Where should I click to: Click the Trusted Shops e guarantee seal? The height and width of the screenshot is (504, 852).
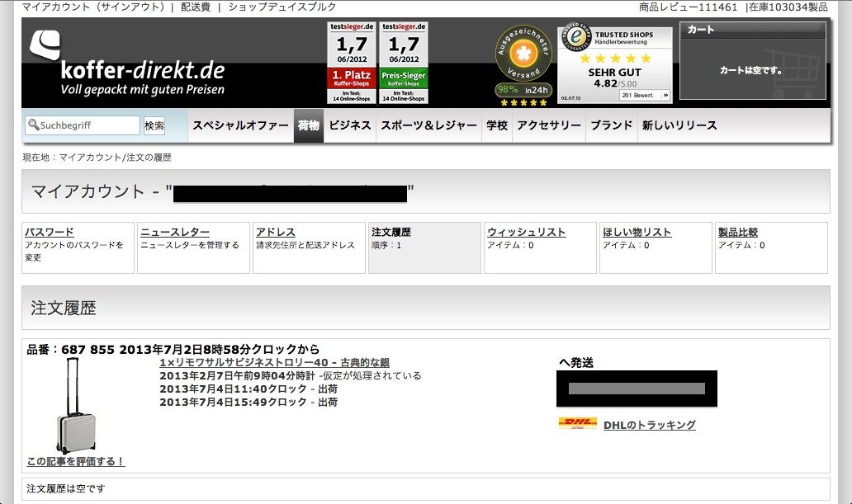point(576,37)
